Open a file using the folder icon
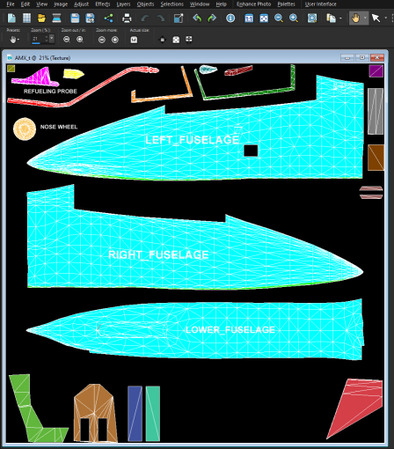This screenshot has width=394, height=449. pyautogui.click(x=42, y=18)
